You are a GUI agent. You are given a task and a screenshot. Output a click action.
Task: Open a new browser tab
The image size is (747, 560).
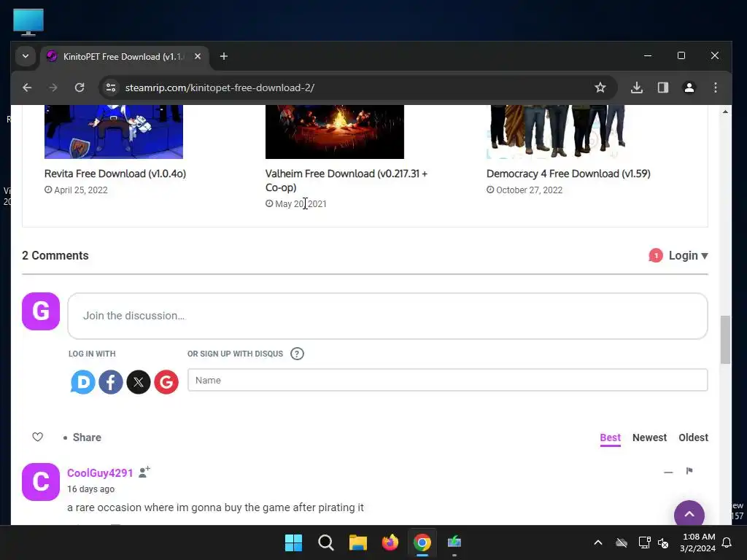224,56
